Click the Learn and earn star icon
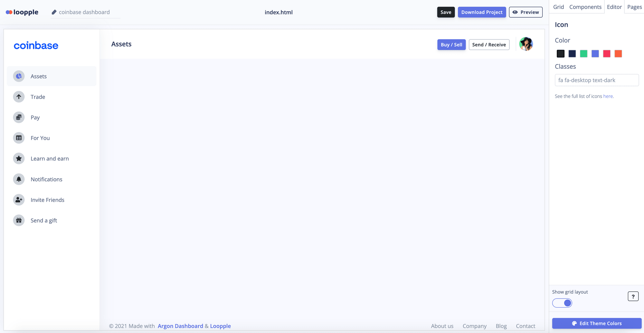 [19, 159]
